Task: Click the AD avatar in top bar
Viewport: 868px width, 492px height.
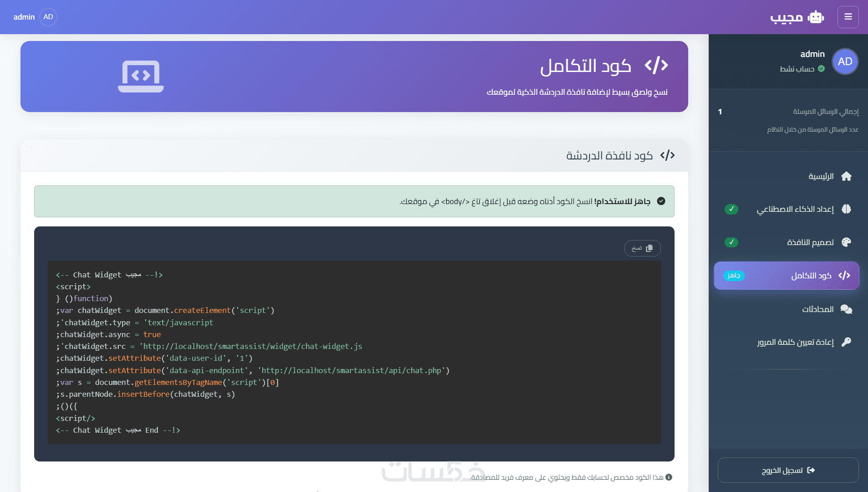Action: coord(48,17)
